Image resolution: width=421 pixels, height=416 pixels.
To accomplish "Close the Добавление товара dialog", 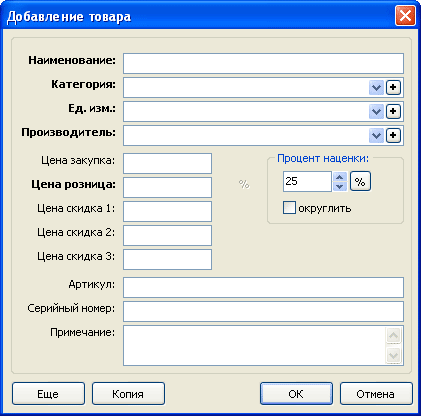I will point(405,16).
